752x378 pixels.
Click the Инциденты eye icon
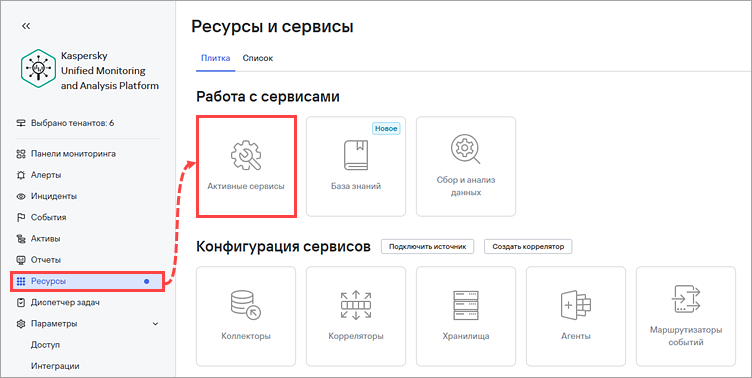[21, 196]
